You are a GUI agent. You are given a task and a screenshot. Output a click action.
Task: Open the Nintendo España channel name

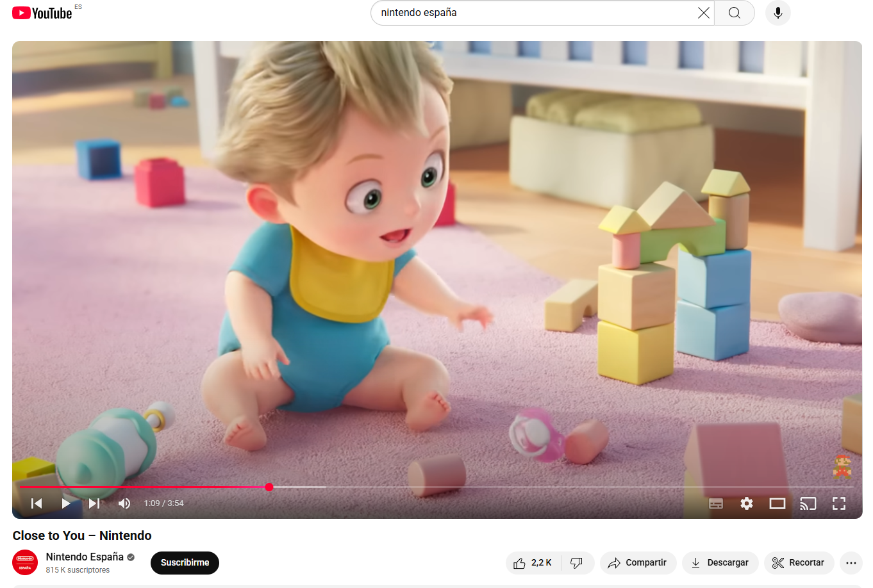click(85, 557)
